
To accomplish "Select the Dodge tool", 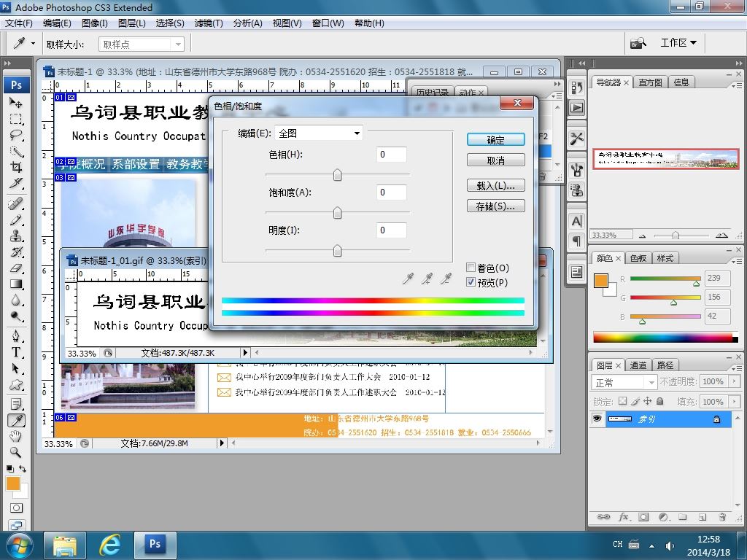I will tap(16, 316).
